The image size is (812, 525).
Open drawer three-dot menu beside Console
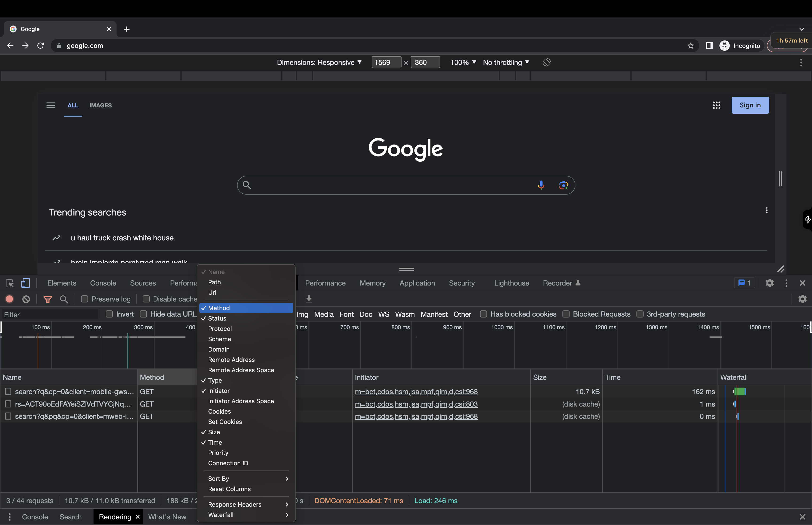10,517
